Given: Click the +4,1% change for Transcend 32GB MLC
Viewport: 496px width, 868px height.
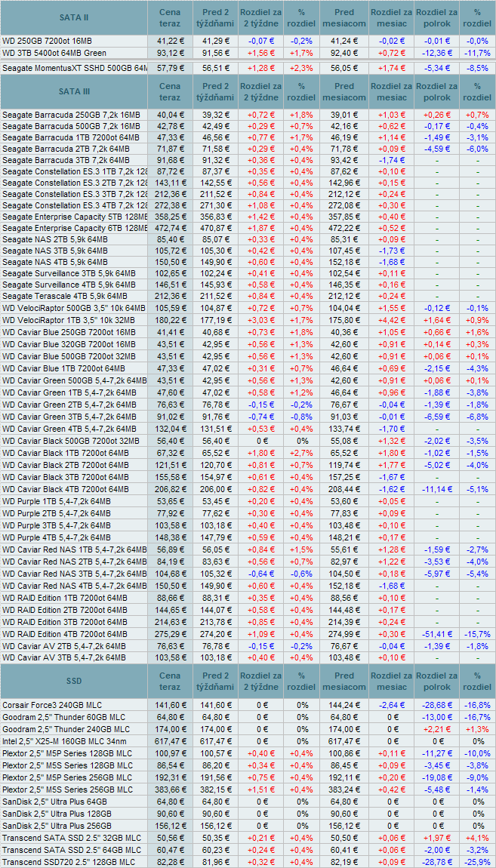Looking at the screenshot, I should 477,838.
